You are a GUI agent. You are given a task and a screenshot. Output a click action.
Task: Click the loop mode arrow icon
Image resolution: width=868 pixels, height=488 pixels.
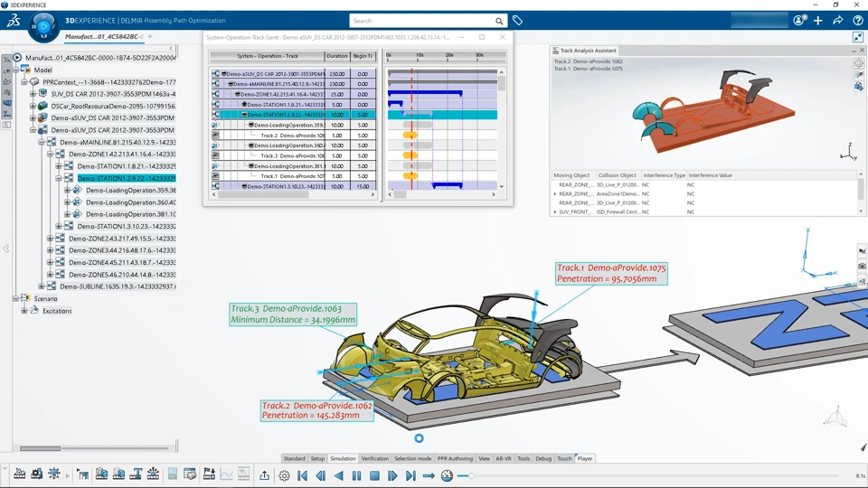pos(429,475)
